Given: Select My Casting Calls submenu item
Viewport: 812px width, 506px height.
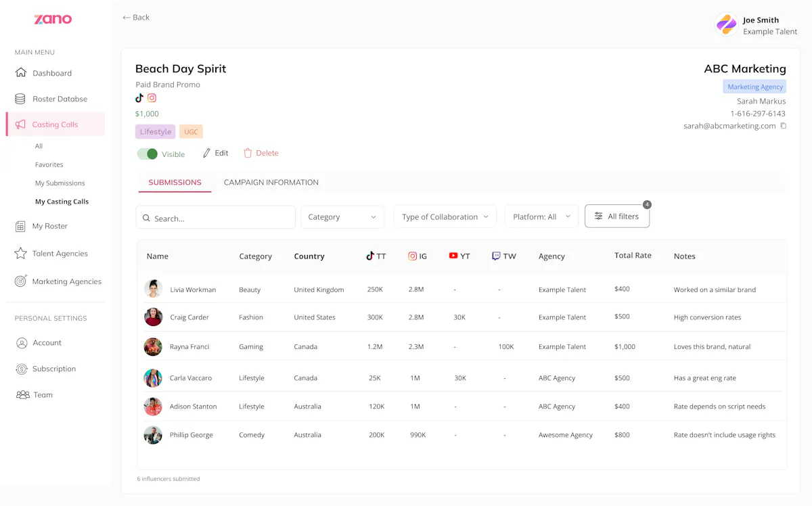Looking at the screenshot, I should (x=62, y=202).
